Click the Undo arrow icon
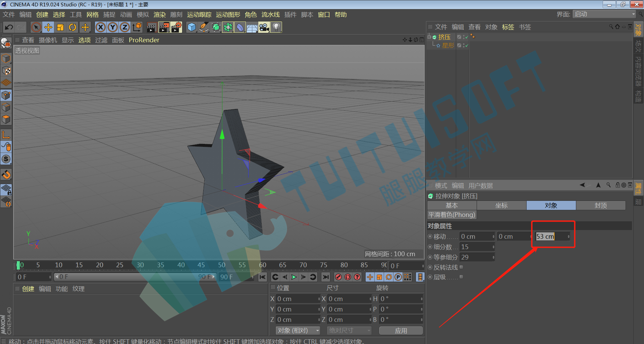The height and width of the screenshot is (344, 644). coord(9,27)
